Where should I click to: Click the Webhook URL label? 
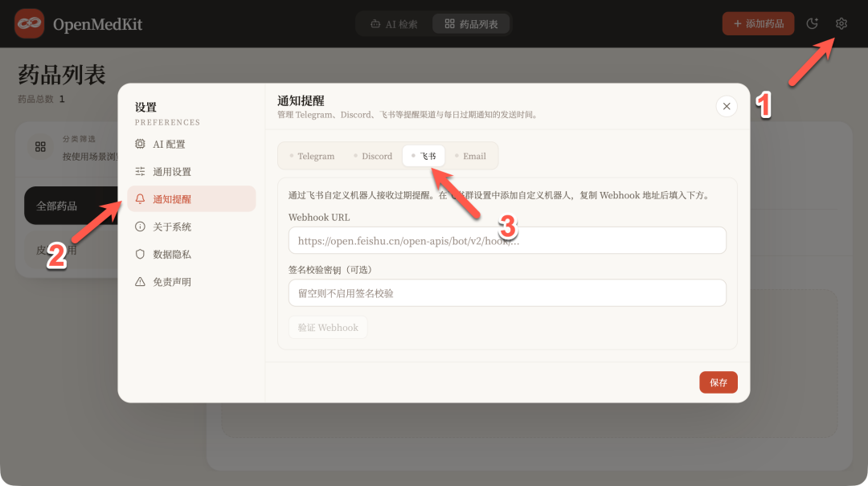(319, 218)
